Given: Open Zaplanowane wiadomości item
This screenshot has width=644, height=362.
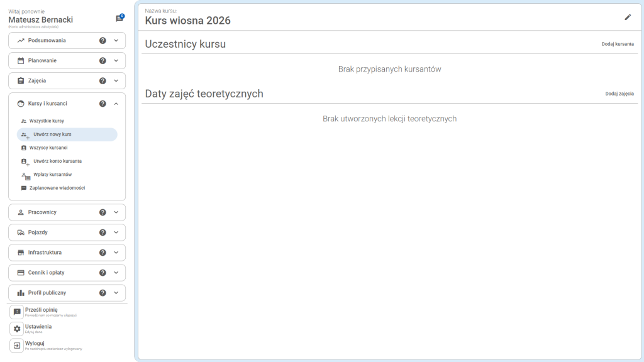Looking at the screenshot, I should [x=57, y=188].
